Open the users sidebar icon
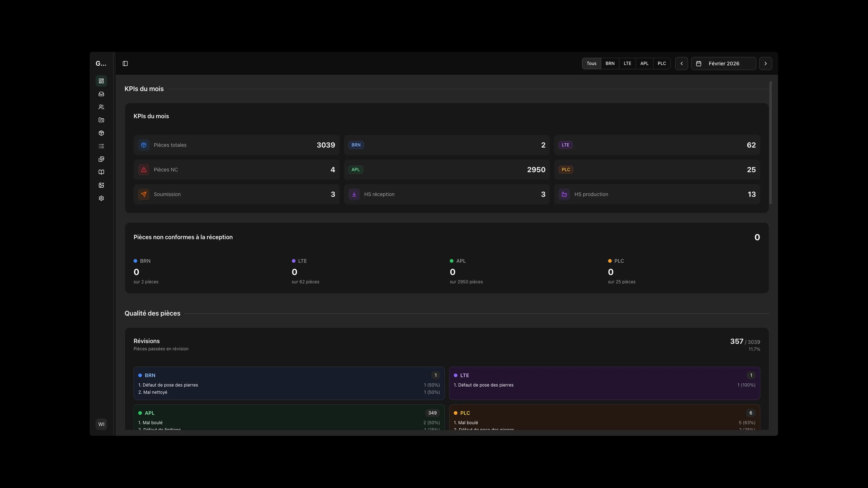 point(101,107)
